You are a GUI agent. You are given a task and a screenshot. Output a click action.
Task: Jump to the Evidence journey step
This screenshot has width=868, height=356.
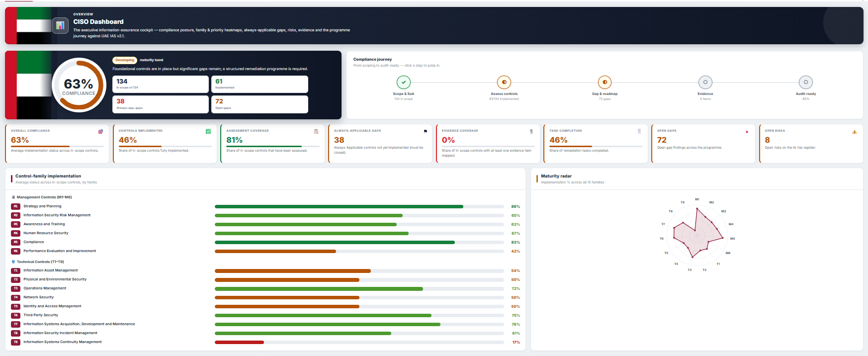click(x=705, y=82)
